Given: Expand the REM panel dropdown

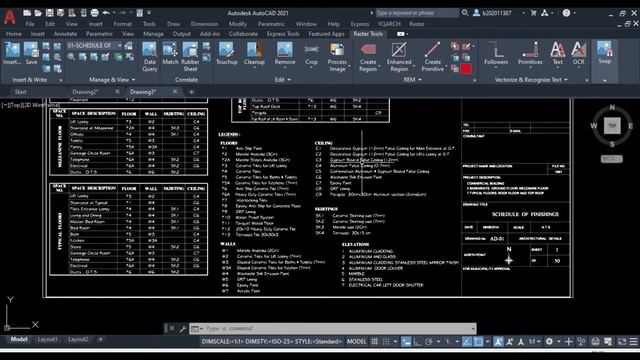Looking at the screenshot, I should tap(412, 80).
